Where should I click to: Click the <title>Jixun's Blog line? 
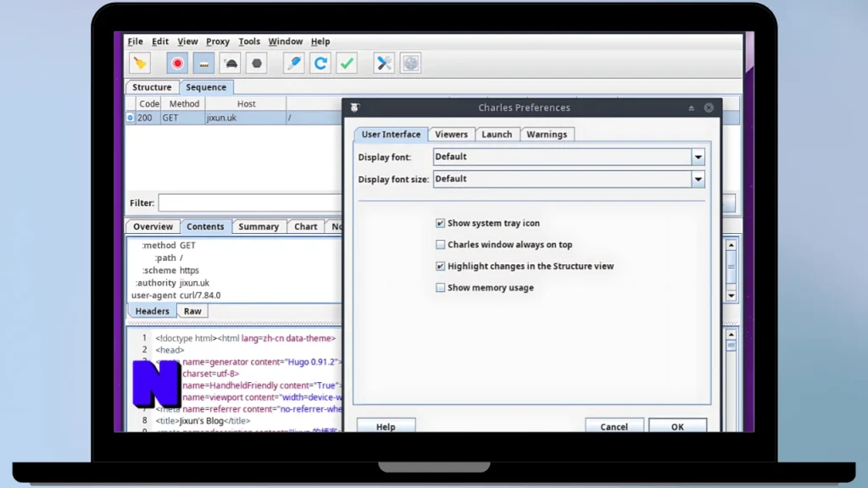[203, 421]
